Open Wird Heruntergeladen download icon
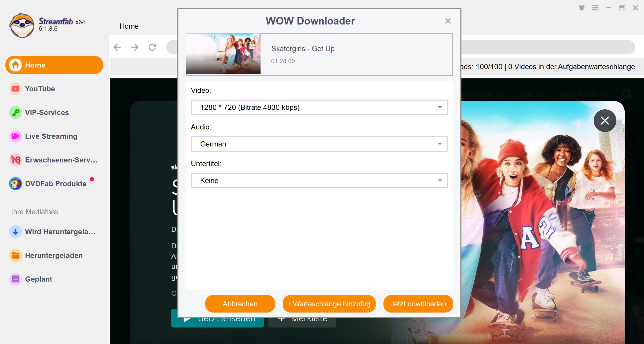 click(15, 232)
